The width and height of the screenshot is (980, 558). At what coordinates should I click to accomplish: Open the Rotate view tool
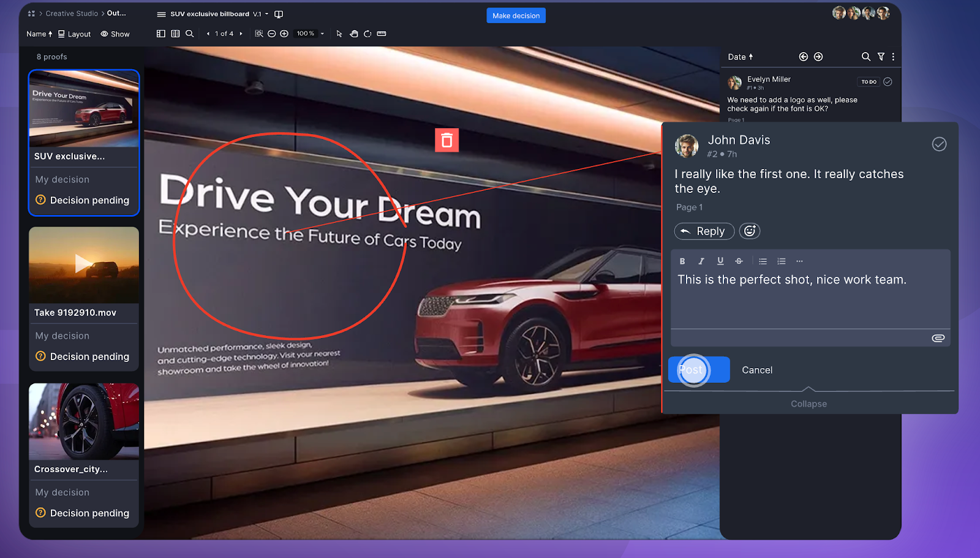tap(367, 34)
